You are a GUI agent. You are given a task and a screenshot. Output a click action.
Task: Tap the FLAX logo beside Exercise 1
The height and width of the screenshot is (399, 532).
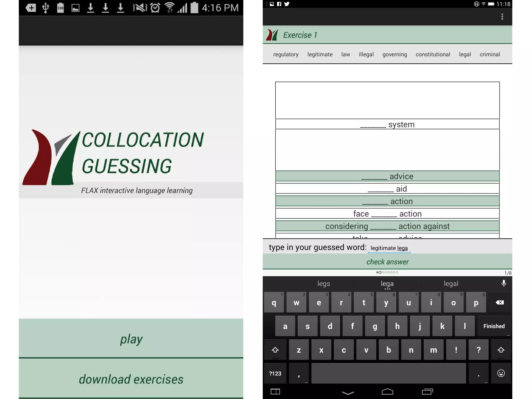(272, 35)
